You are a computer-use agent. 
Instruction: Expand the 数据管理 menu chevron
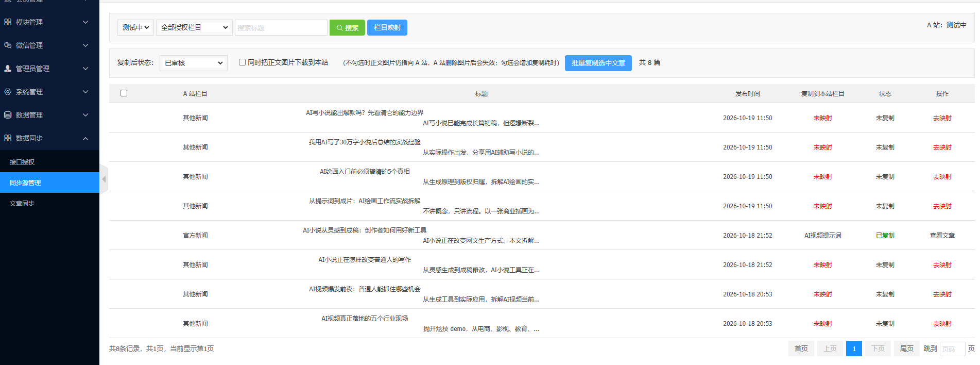(x=85, y=115)
